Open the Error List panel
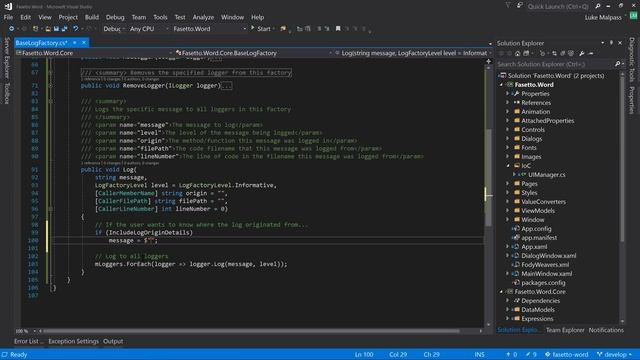The width and height of the screenshot is (640, 360). 28,341
